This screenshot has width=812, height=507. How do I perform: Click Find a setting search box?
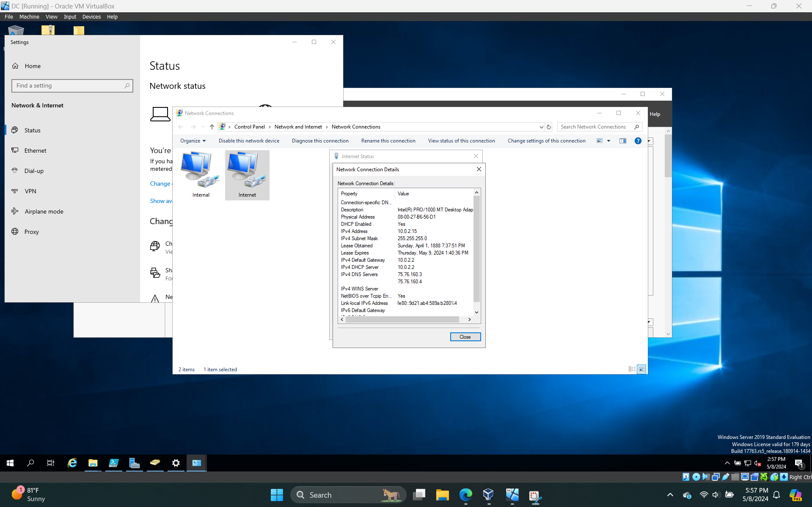(x=72, y=86)
